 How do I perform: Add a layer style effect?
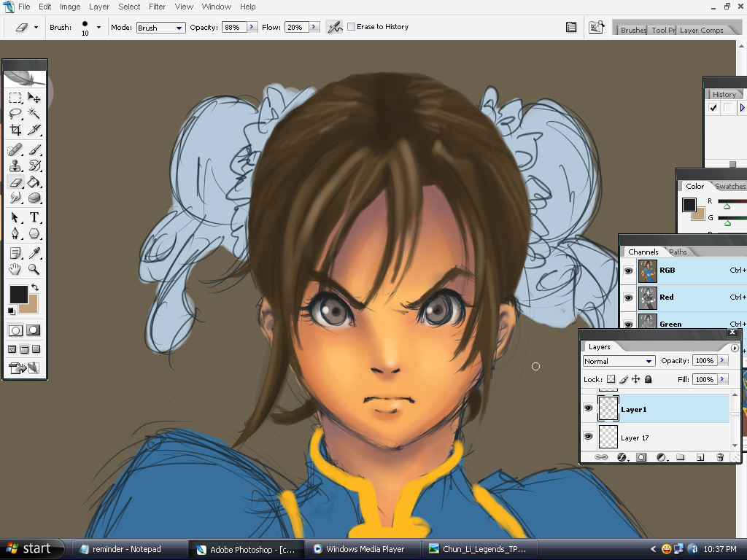pyautogui.click(x=622, y=458)
